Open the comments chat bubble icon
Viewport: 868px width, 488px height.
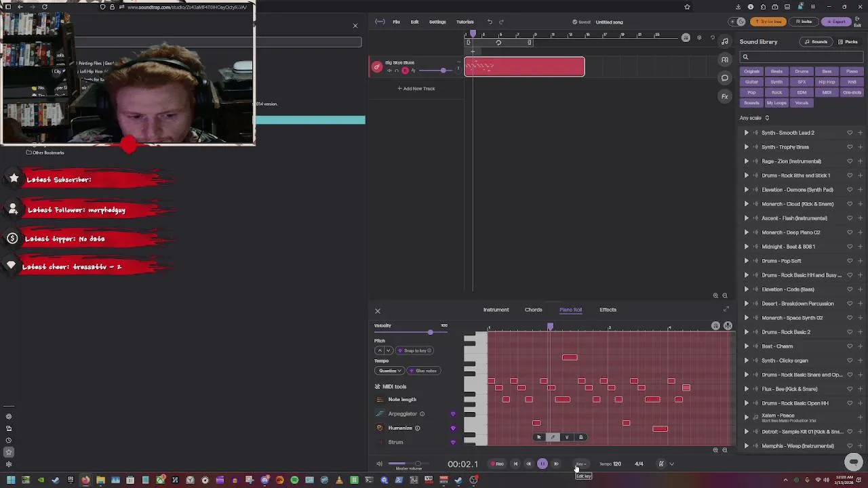click(725, 78)
